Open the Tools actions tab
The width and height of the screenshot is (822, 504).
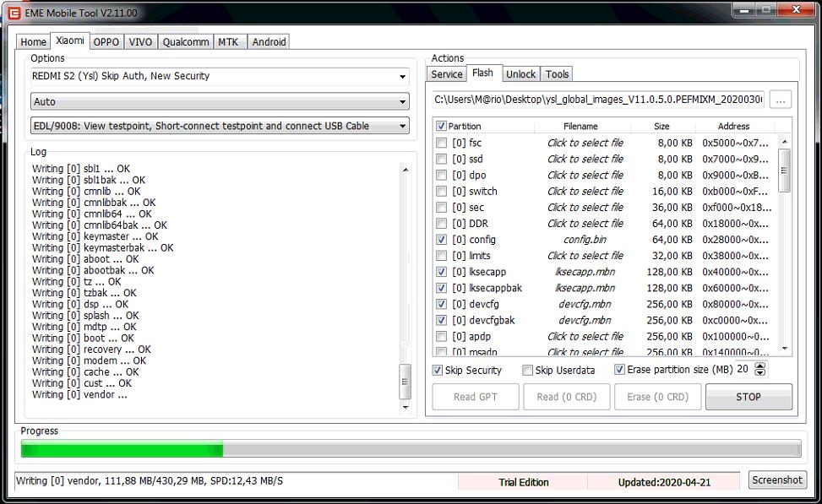pyautogui.click(x=557, y=74)
